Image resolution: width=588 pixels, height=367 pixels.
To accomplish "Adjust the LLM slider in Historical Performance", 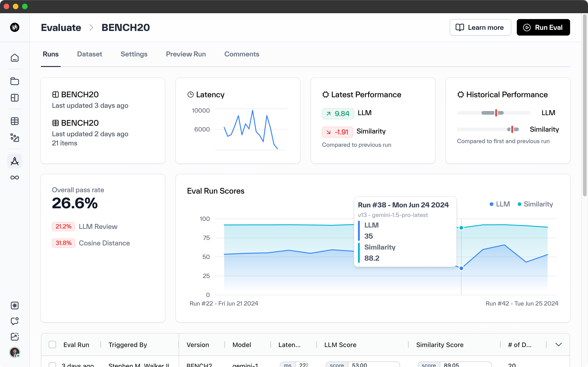I will tap(496, 113).
